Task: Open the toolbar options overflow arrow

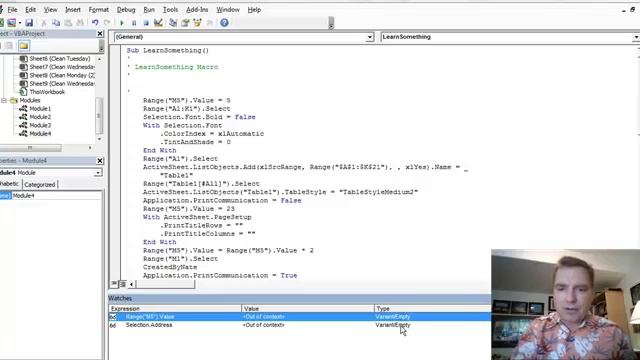Action: (331, 23)
